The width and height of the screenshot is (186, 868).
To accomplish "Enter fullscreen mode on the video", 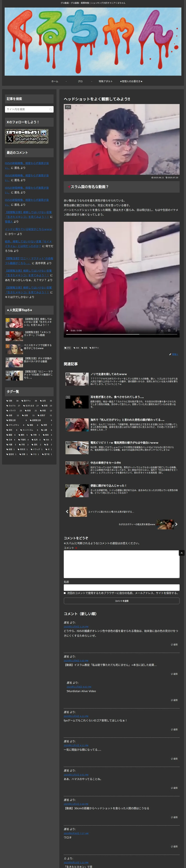I will (169, 331).
